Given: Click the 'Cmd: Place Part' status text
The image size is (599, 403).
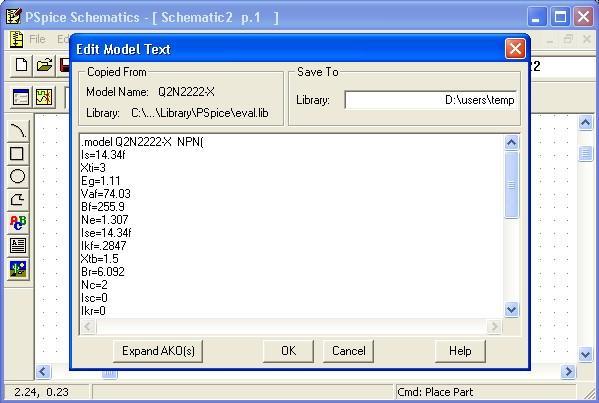Looking at the screenshot, I should click(x=435, y=392).
